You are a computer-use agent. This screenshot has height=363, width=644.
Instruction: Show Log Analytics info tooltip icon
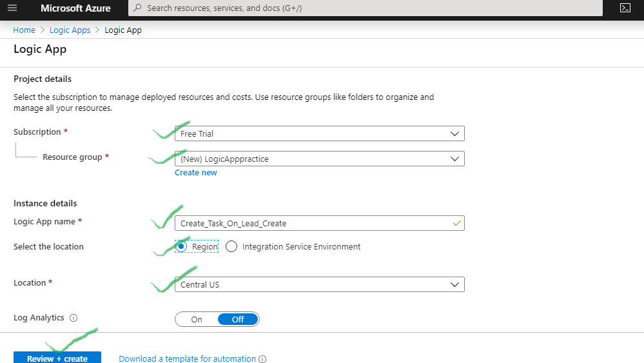[73, 318]
